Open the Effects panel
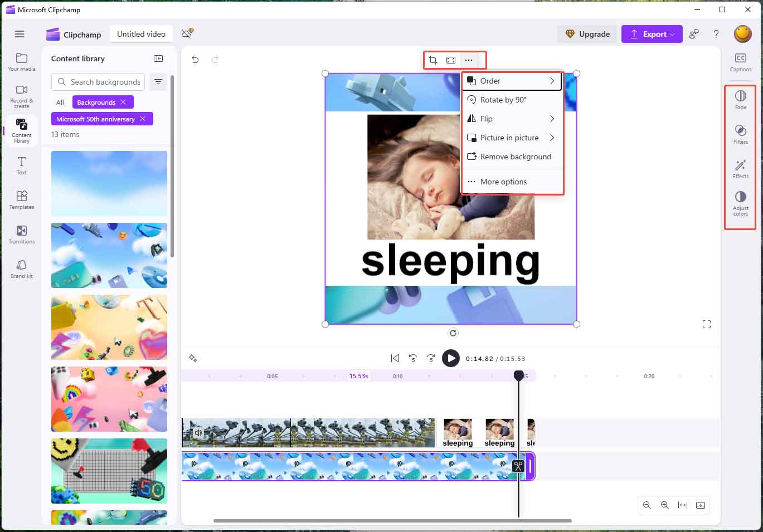 point(740,168)
